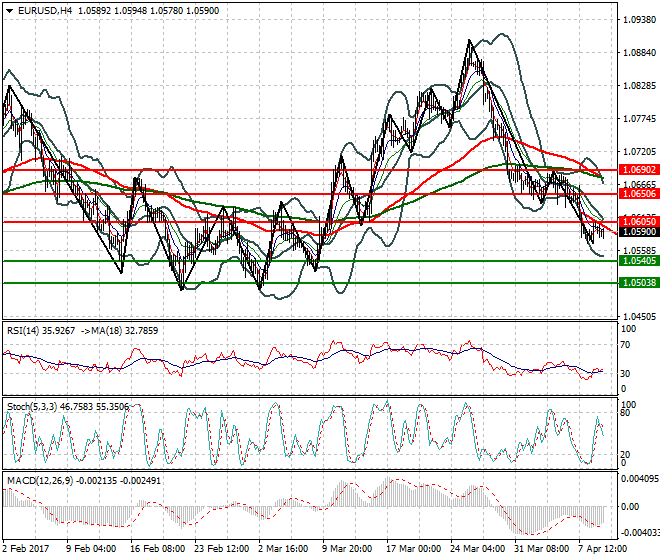Select the 1.07745 price scale value
The height and width of the screenshot is (560, 660).
point(639,118)
